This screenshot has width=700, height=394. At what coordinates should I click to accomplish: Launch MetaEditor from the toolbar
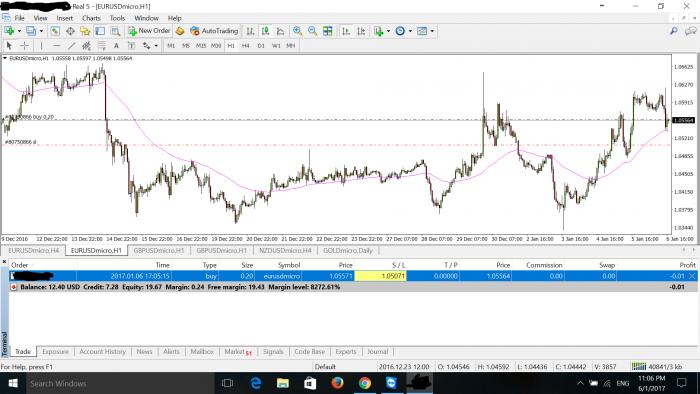coord(180,31)
